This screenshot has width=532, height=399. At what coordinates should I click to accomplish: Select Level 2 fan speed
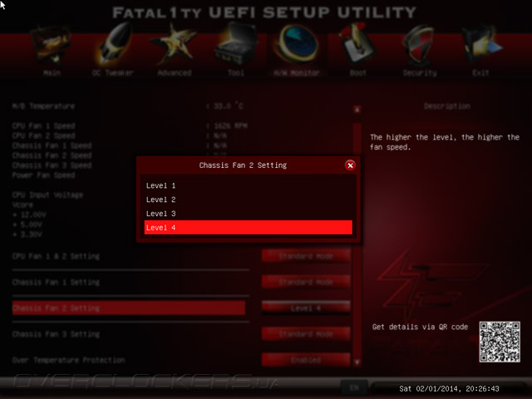(249, 199)
